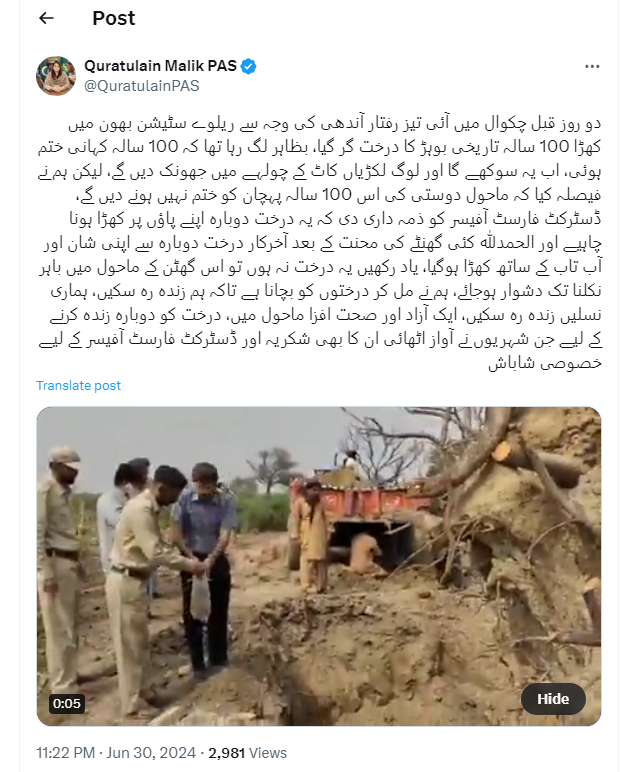Click the last Urdu line above Translate
This screenshot has width=621, height=772.
[x=545, y=363]
